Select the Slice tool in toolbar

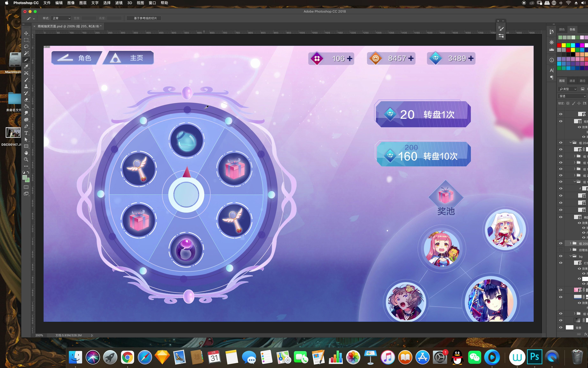(x=26, y=60)
